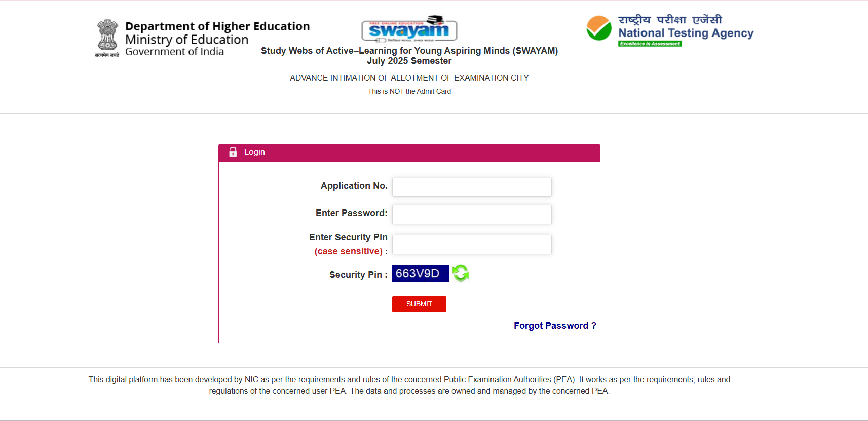Click the This is NOT the Admit Card text

click(409, 91)
